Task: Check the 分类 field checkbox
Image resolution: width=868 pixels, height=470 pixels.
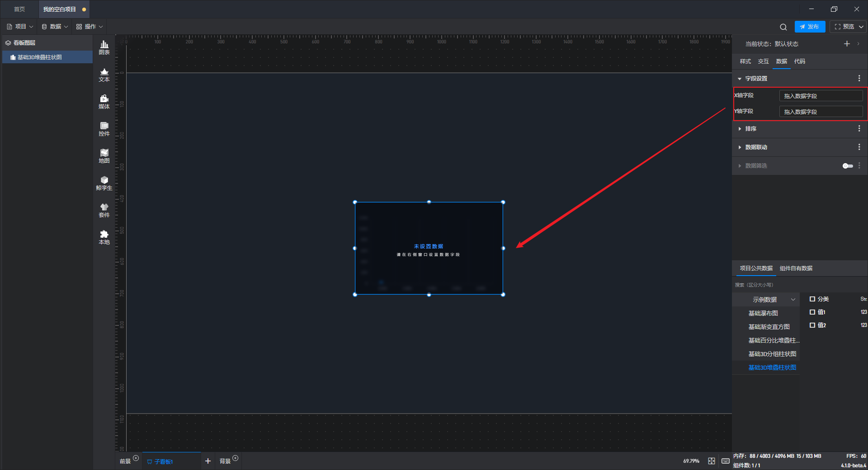Action: click(812, 299)
